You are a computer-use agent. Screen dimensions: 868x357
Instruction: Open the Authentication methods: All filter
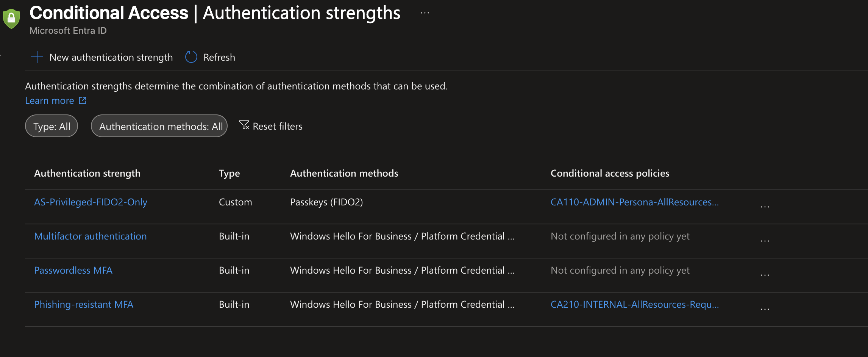159,126
